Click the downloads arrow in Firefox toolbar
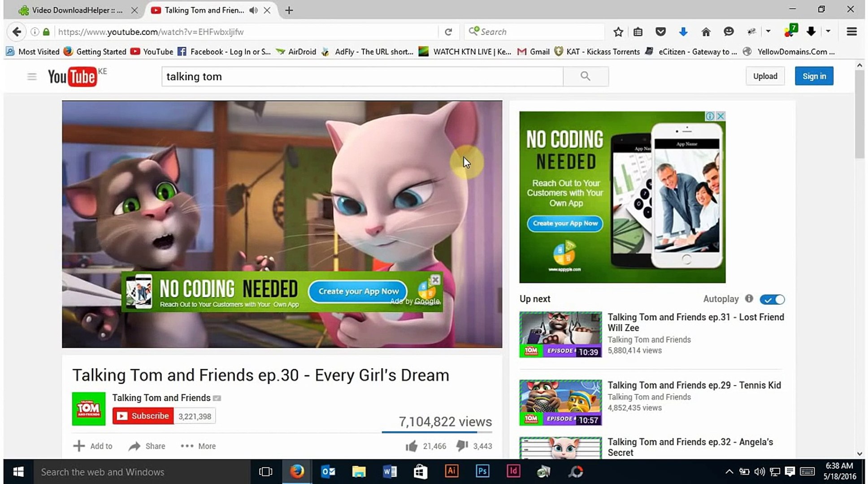Viewport: 868px width, 484px height. [683, 31]
